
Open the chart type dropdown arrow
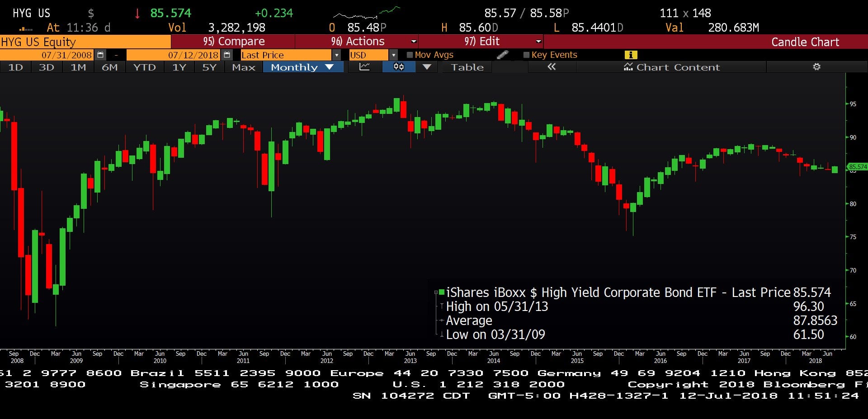pyautogui.click(x=427, y=67)
